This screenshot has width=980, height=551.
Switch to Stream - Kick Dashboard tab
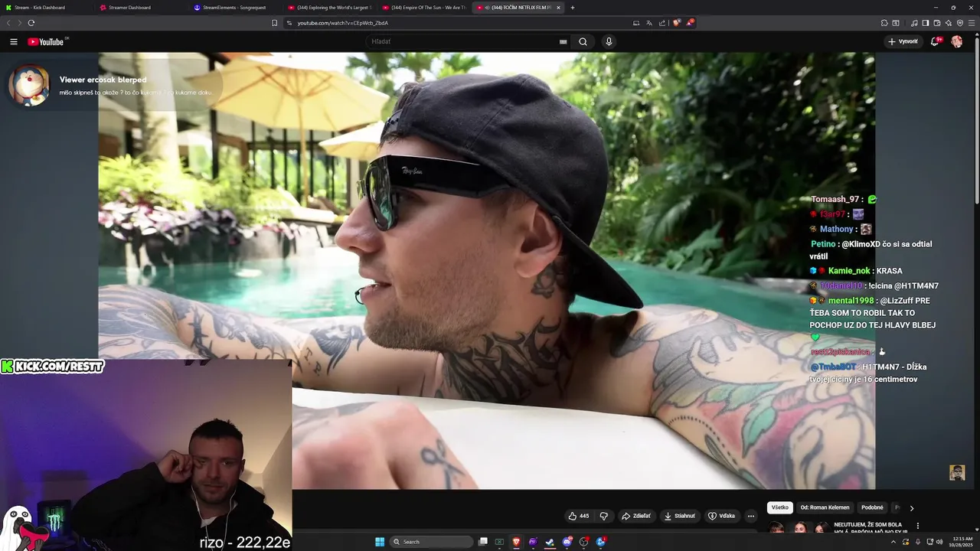click(x=46, y=8)
